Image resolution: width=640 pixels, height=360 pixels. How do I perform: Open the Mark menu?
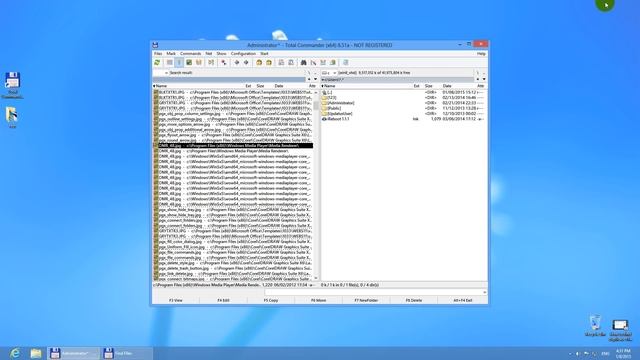coord(171,53)
